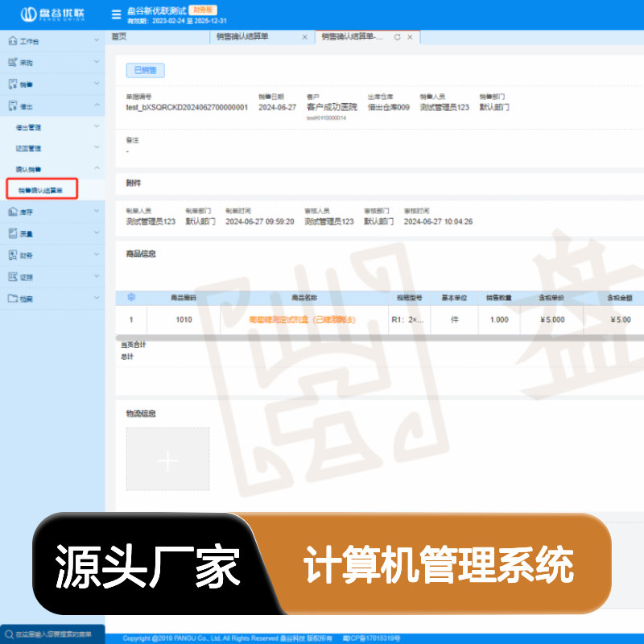
Task: Click the 商品名称 column header
Action: (304, 298)
